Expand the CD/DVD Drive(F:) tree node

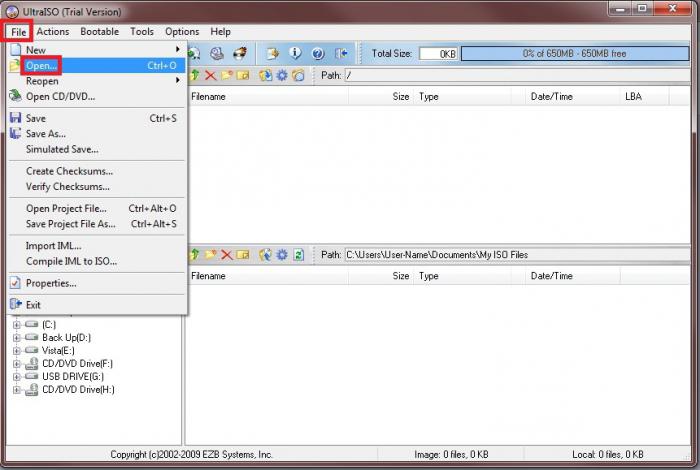point(17,363)
